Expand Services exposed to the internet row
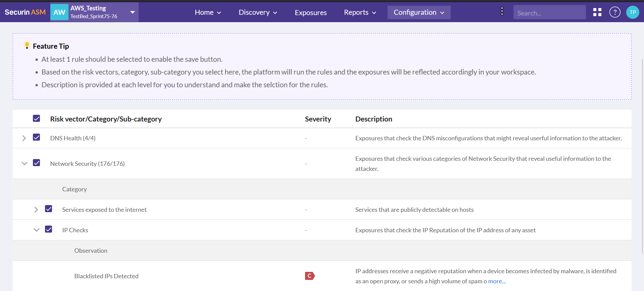Viewport: 644px width, 291px height. pos(36,209)
